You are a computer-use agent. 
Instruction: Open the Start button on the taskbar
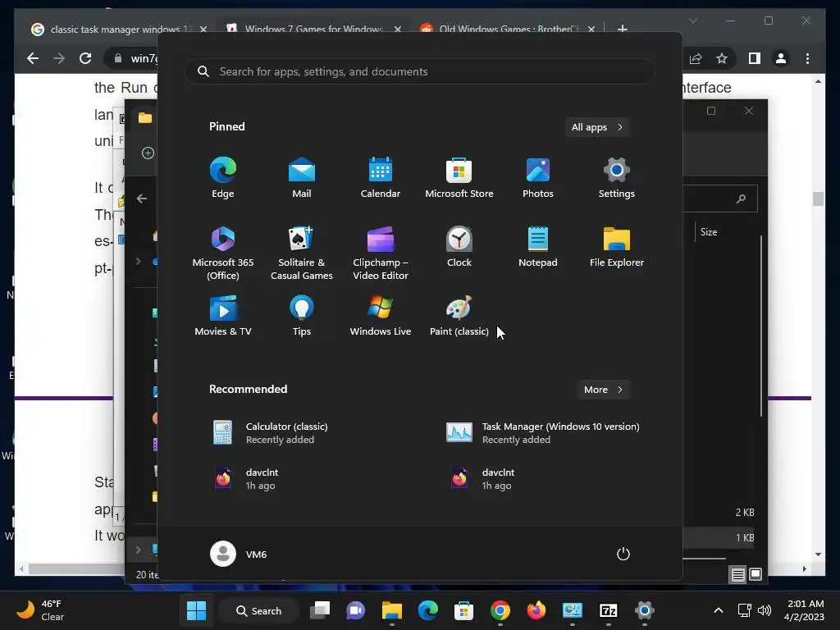click(x=196, y=610)
